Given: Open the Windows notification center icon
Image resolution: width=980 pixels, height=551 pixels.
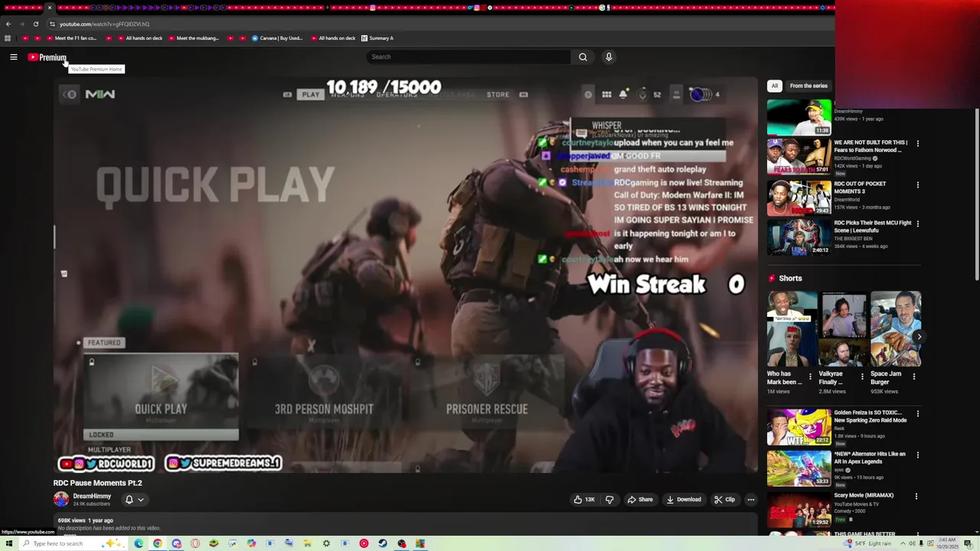Looking at the screenshot, I should click(969, 543).
